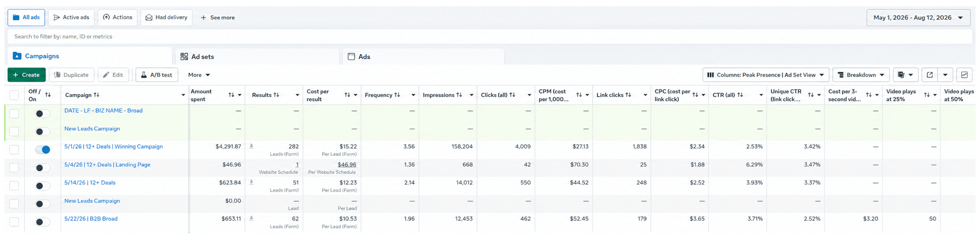Check the Winning Campaign row checkbox

click(14, 149)
